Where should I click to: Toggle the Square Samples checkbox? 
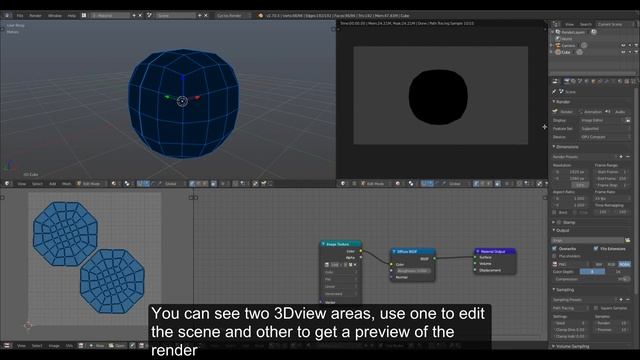click(596, 308)
